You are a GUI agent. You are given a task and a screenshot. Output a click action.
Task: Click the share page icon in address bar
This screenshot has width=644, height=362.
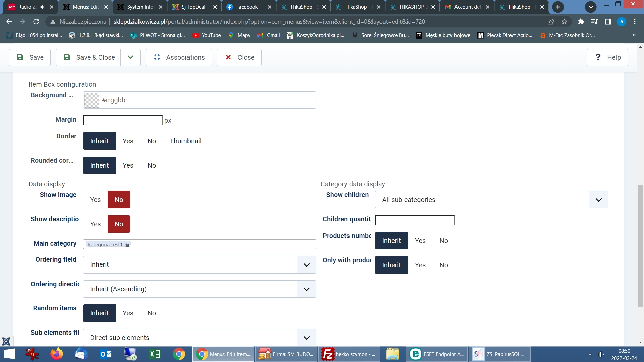pos(551,22)
